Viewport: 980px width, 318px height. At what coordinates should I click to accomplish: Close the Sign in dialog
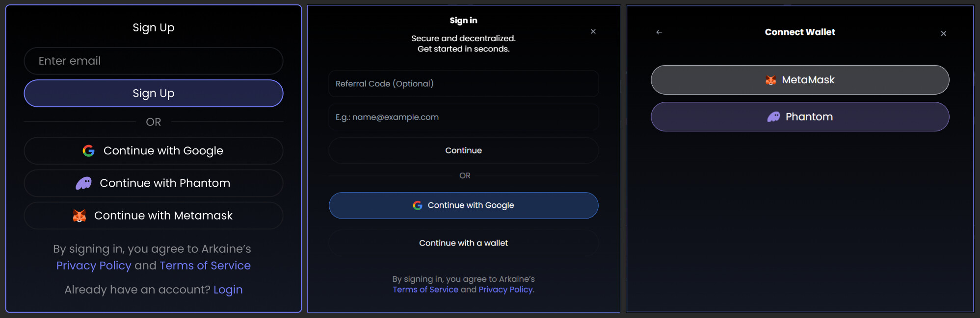[x=593, y=31]
